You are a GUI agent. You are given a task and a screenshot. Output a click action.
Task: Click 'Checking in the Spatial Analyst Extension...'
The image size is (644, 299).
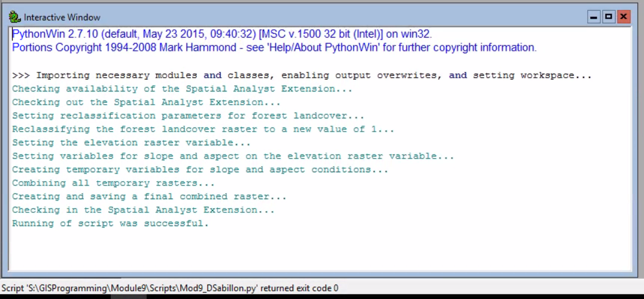coord(143,210)
